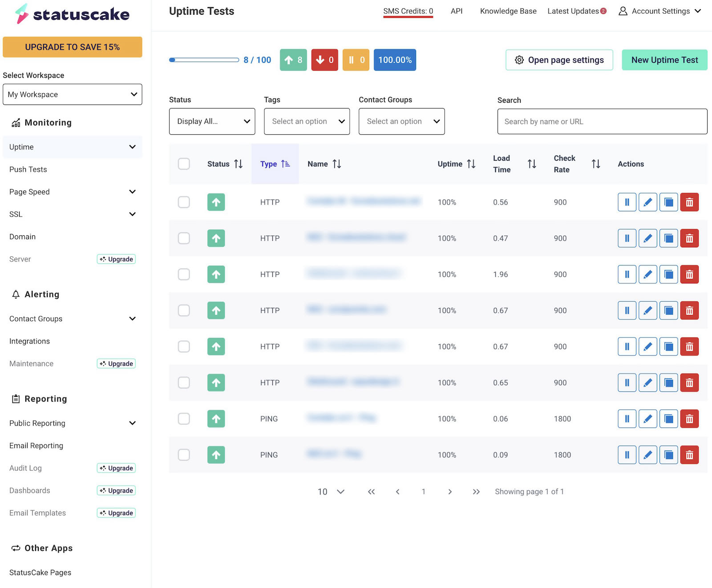712x588 pixels.
Task: Duplicate the second HTTP test using the copy icon
Action: [668, 238]
